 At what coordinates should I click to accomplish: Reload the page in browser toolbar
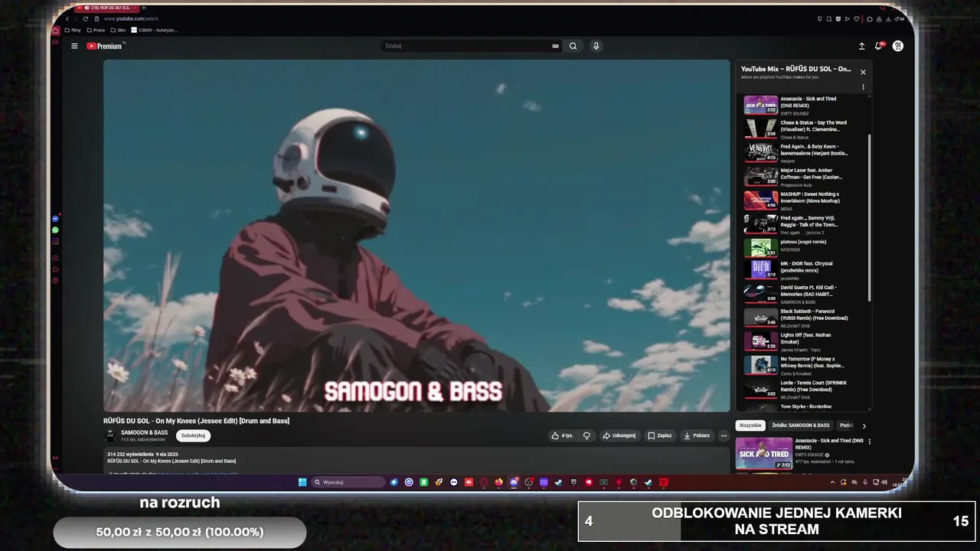pos(85,18)
